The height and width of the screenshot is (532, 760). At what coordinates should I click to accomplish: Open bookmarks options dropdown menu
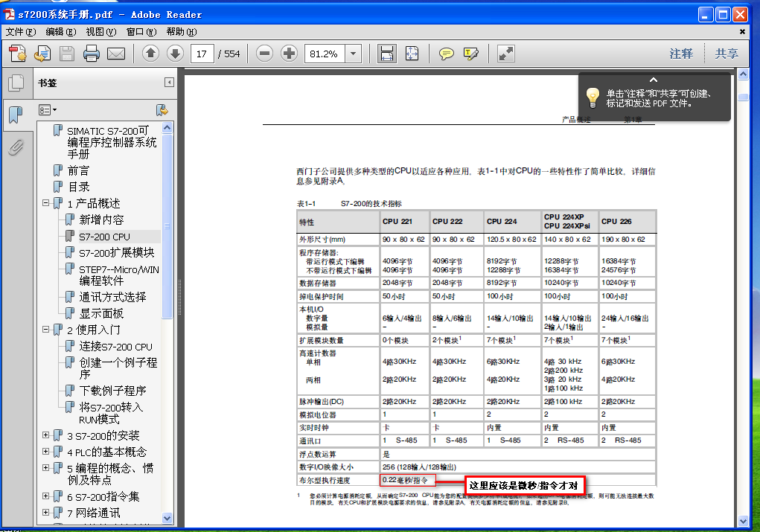(x=47, y=110)
